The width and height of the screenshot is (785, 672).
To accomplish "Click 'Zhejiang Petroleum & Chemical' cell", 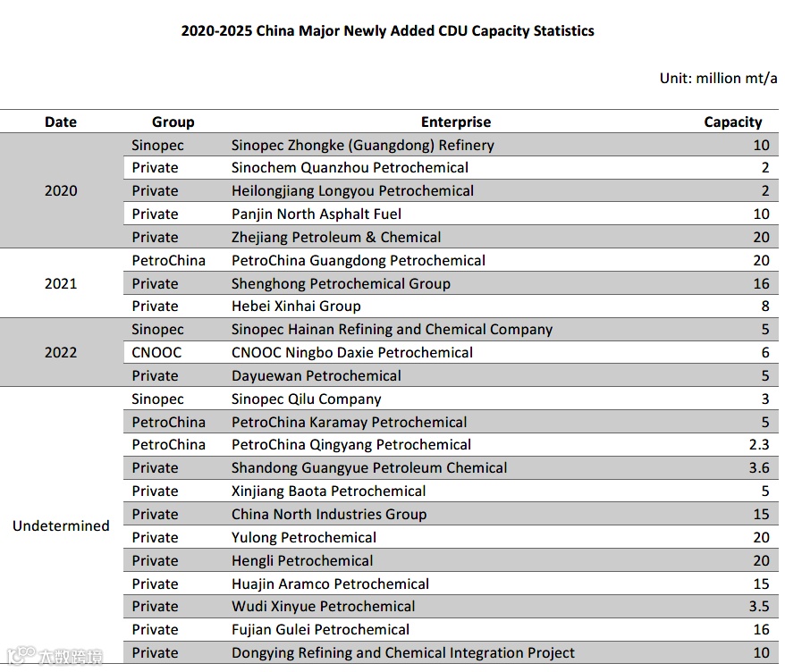I will pyautogui.click(x=336, y=237).
